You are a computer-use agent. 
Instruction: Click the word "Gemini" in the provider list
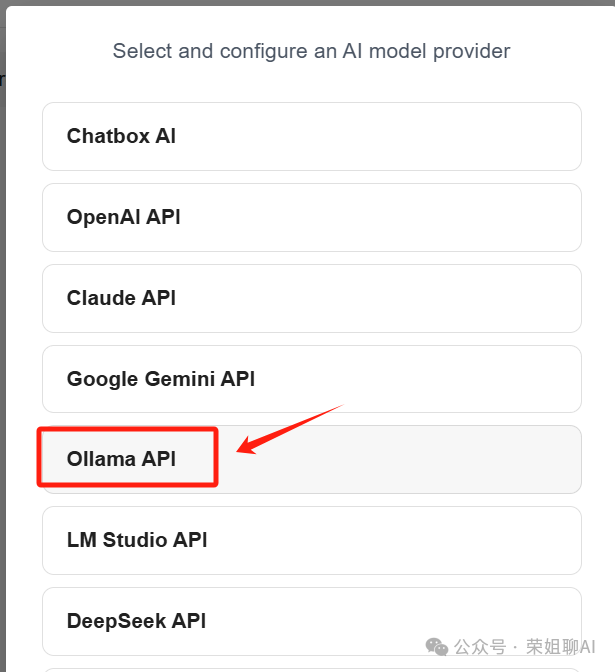(x=180, y=379)
